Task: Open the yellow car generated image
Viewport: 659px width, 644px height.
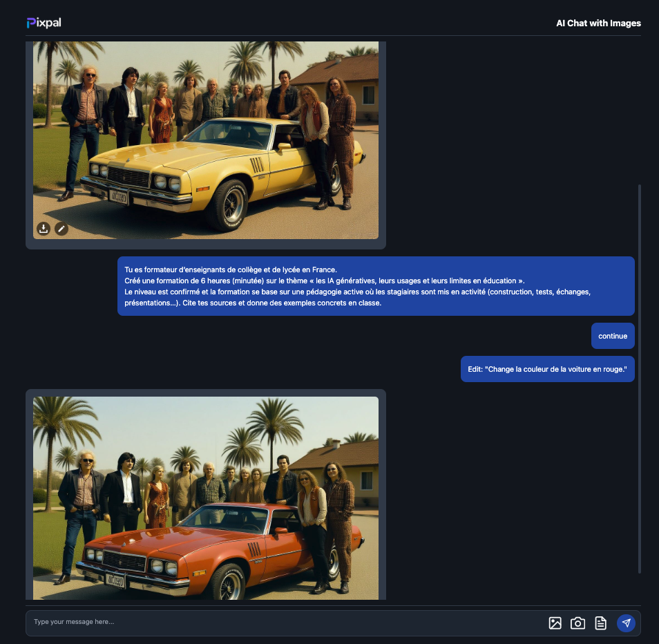Action: click(205, 138)
